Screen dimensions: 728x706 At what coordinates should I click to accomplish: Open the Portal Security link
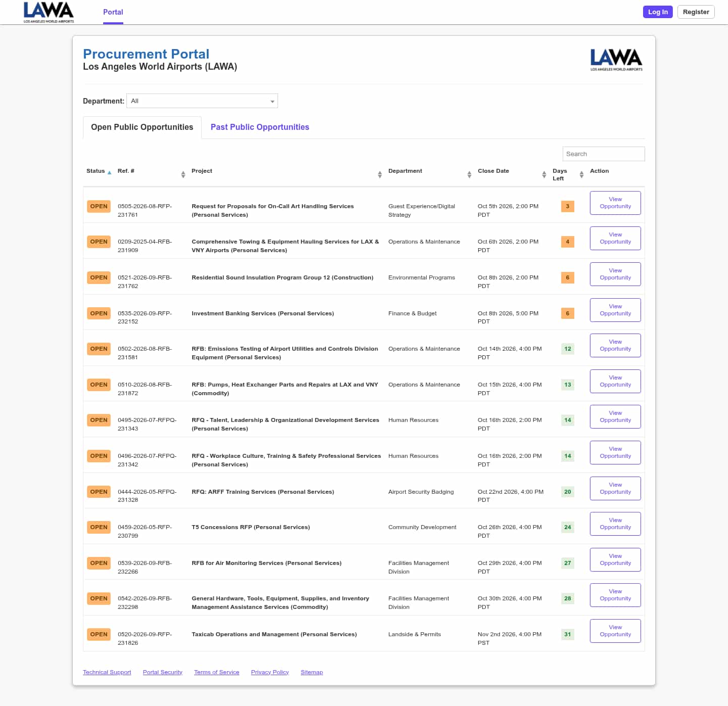click(162, 672)
